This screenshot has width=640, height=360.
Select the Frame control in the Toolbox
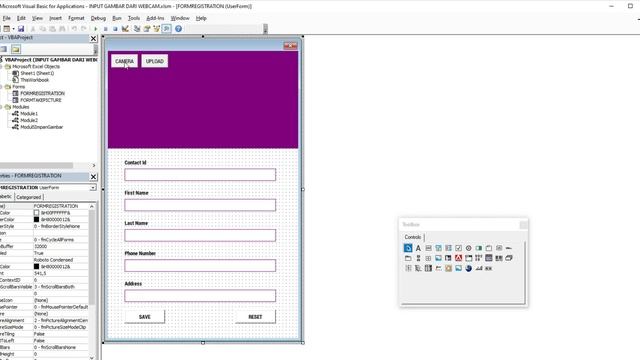[489, 248]
